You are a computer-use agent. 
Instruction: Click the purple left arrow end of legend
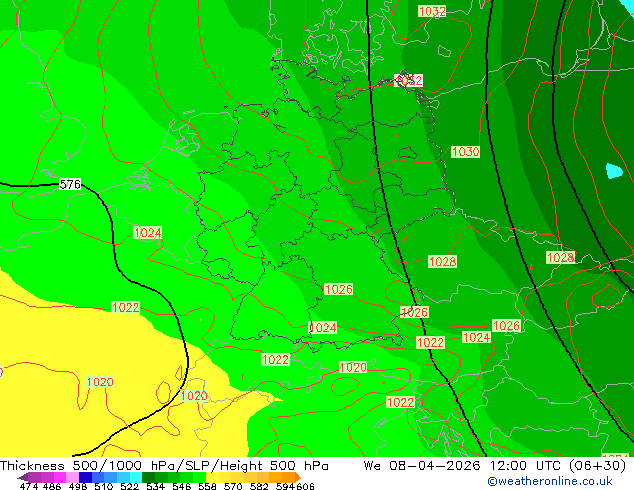pos(23,477)
